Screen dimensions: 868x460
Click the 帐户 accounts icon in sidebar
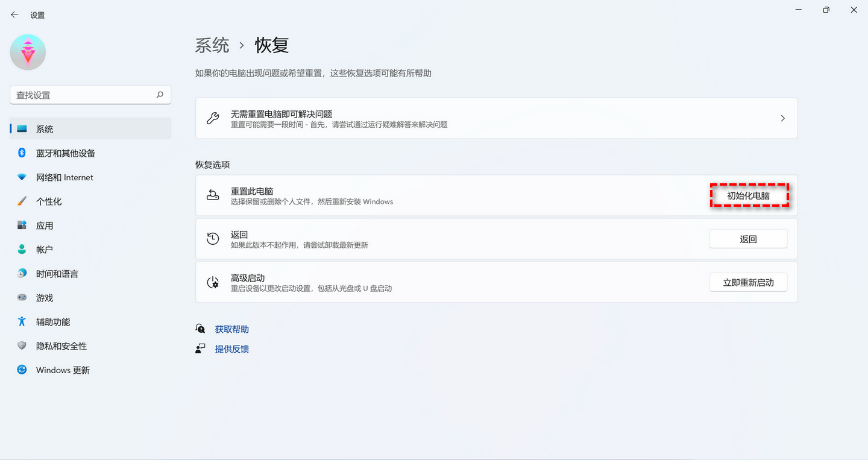point(22,249)
